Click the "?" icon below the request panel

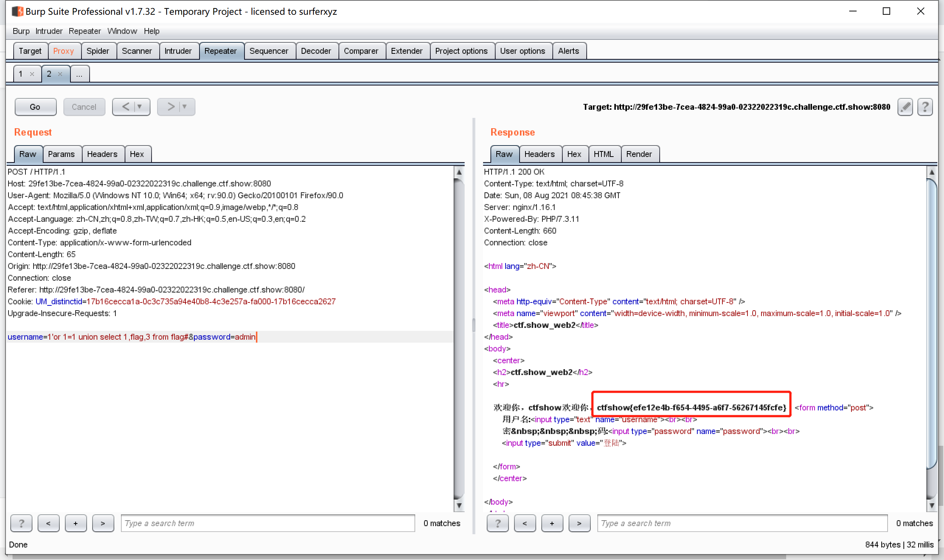point(21,523)
